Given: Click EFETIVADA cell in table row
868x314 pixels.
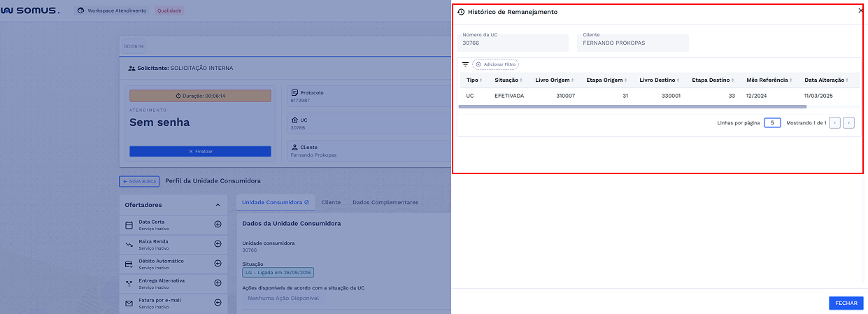Looking at the screenshot, I should (509, 96).
